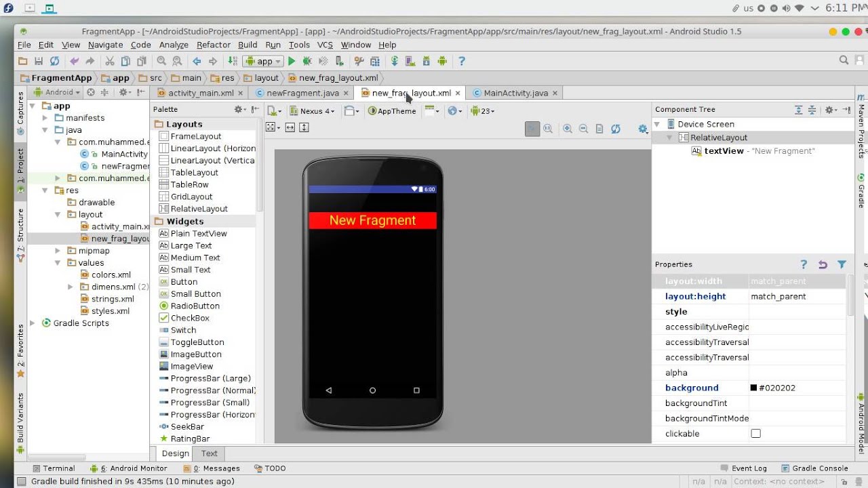Toggle the clickable property checkbox
The image size is (868, 488).
point(756,434)
